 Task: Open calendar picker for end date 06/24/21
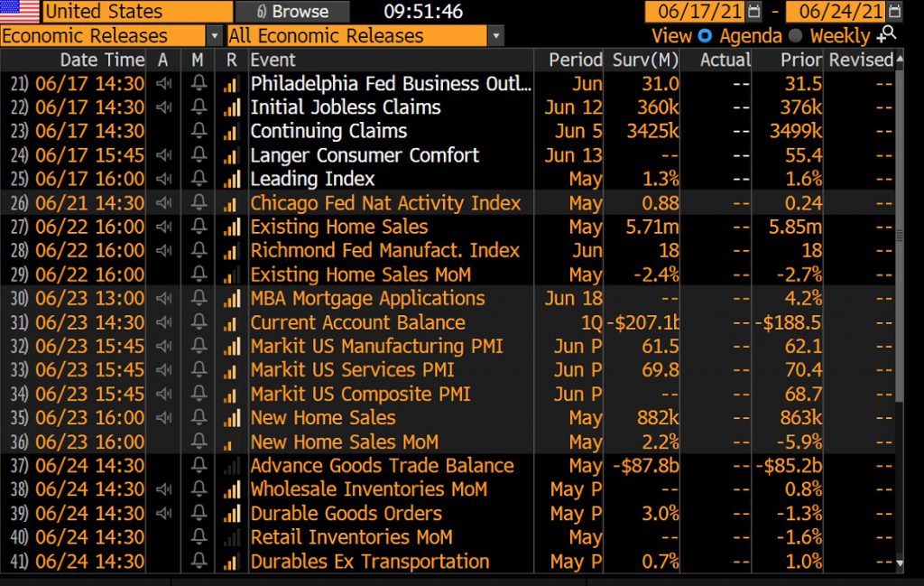pos(894,11)
